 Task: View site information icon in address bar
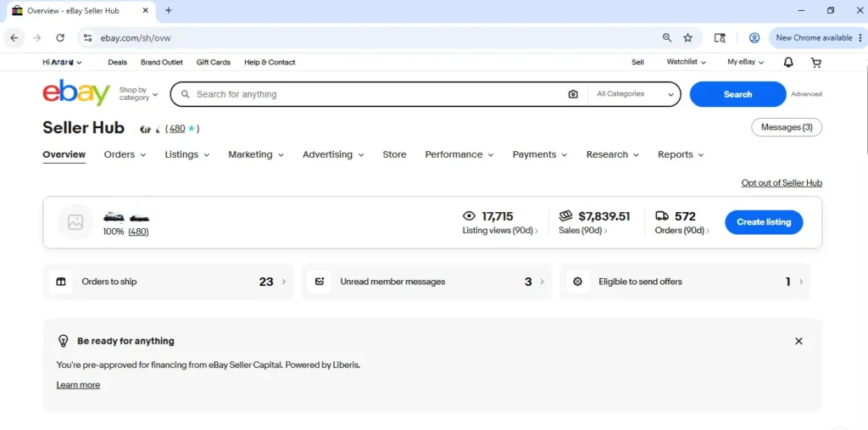coord(87,37)
